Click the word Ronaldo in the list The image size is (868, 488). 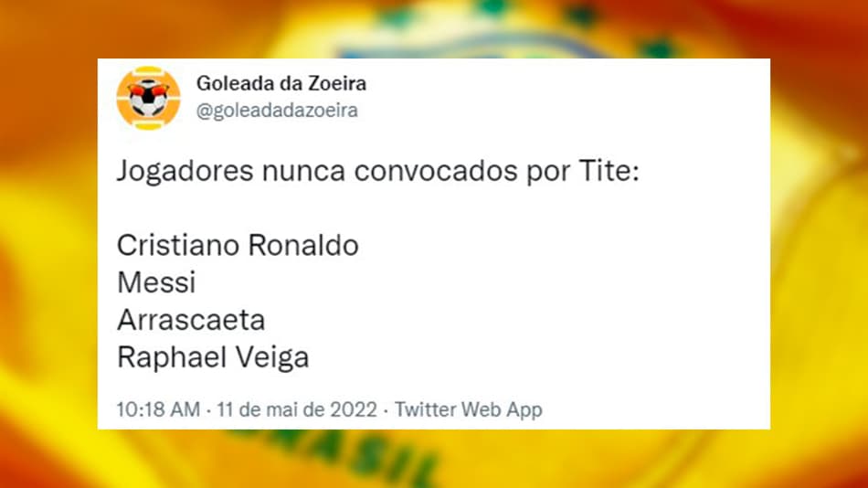coord(303,245)
